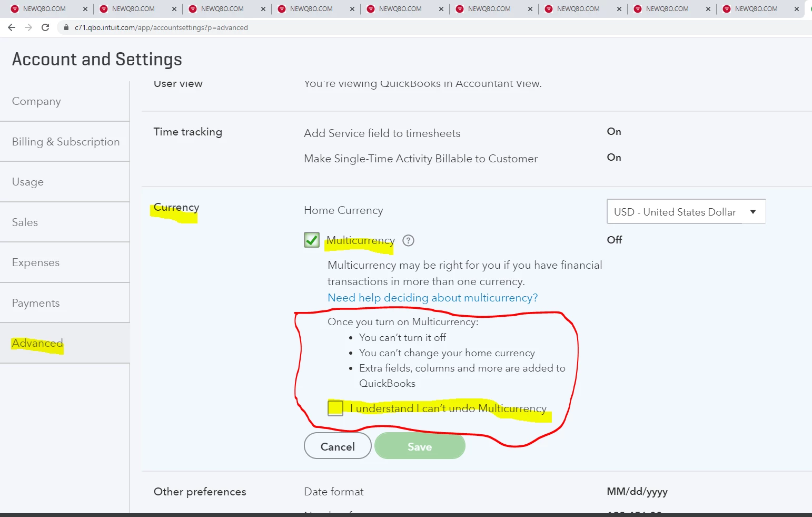This screenshot has width=812, height=517.
Task: Click the Multicurrency checkbox label text
Action: coord(361,240)
